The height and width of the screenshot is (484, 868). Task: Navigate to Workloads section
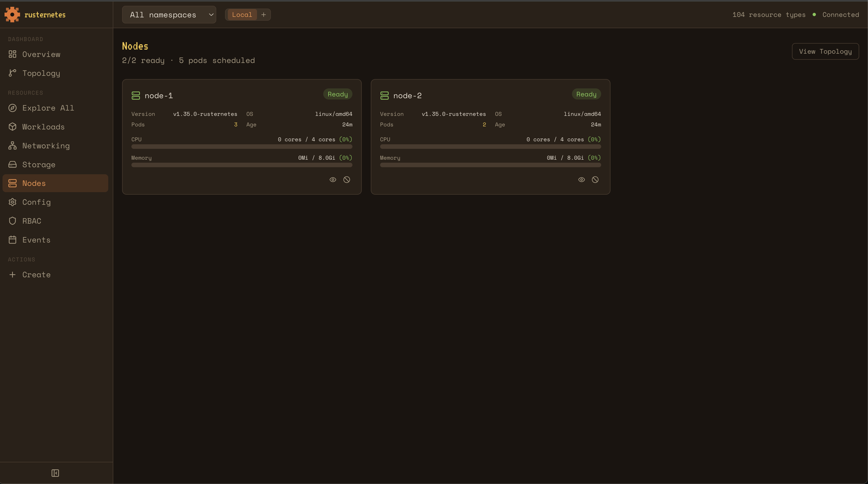tap(43, 127)
